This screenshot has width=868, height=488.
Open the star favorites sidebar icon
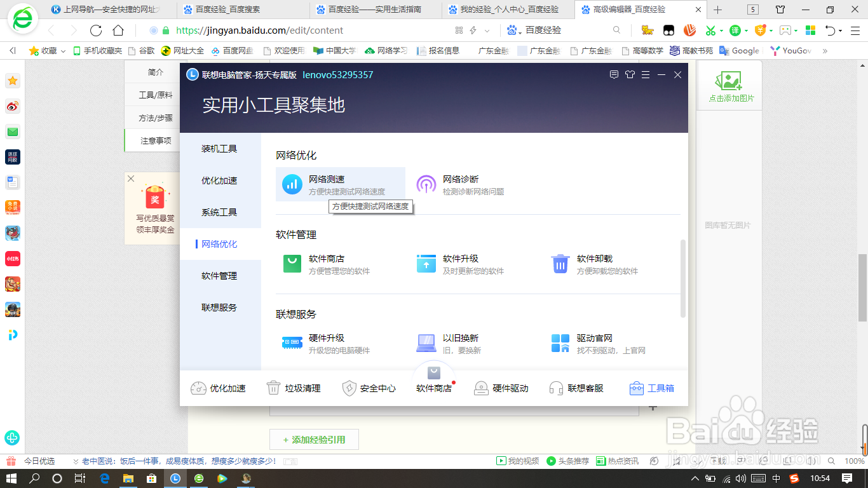[13, 81]
